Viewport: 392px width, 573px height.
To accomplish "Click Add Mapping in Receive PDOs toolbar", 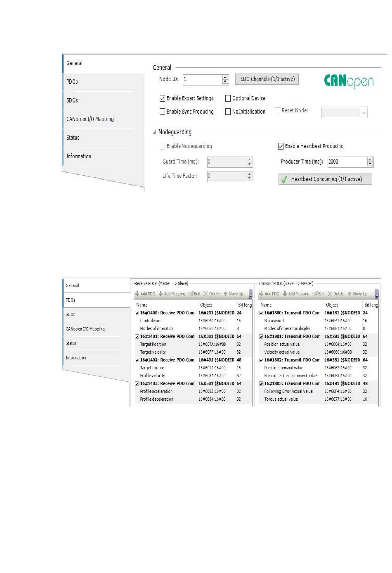I will click(x=172, y=294).
